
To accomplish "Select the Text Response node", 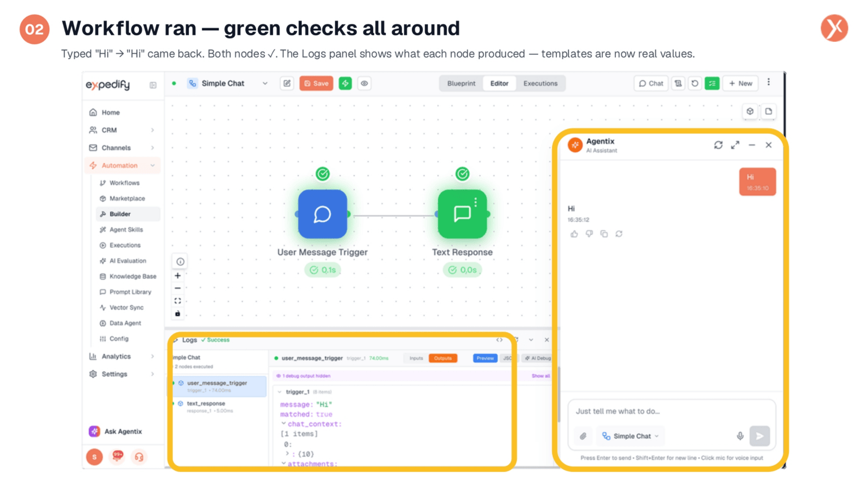I will coord(461,214).
